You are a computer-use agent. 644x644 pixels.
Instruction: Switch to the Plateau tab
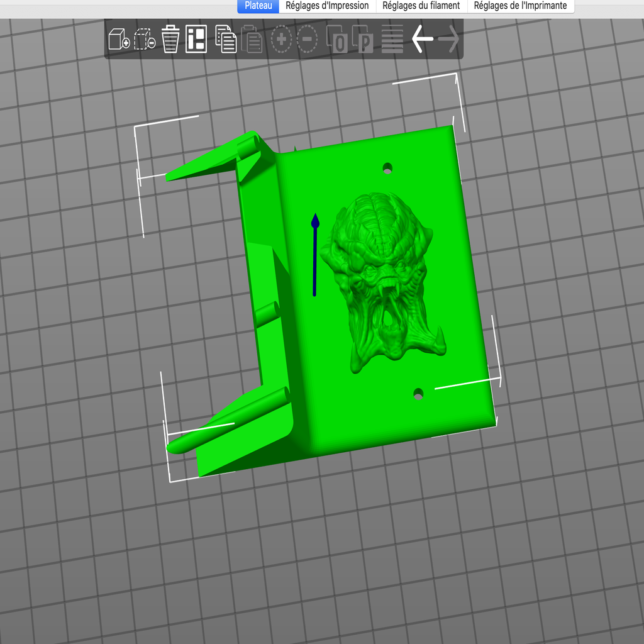click(258, 6)
